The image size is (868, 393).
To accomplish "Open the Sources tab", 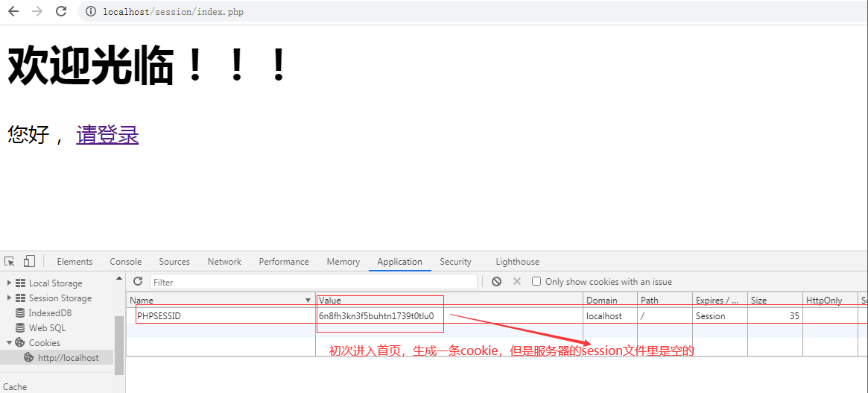I will coord(174,262).
